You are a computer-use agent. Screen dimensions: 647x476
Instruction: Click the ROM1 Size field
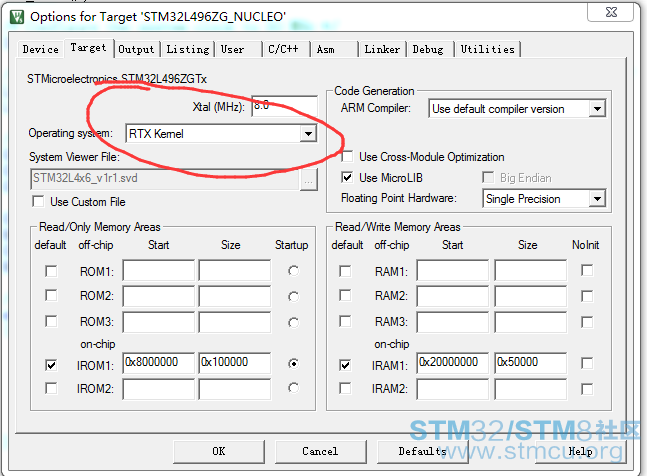(x=235, y=270)
